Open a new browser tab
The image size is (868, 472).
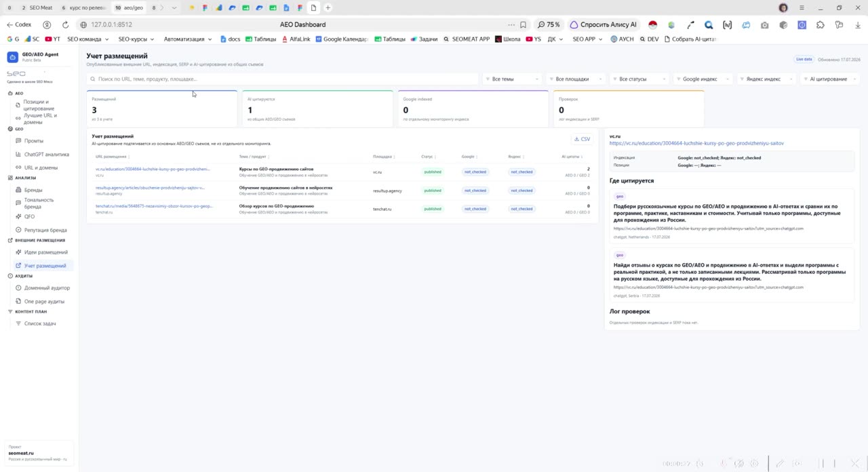(328, 7)
